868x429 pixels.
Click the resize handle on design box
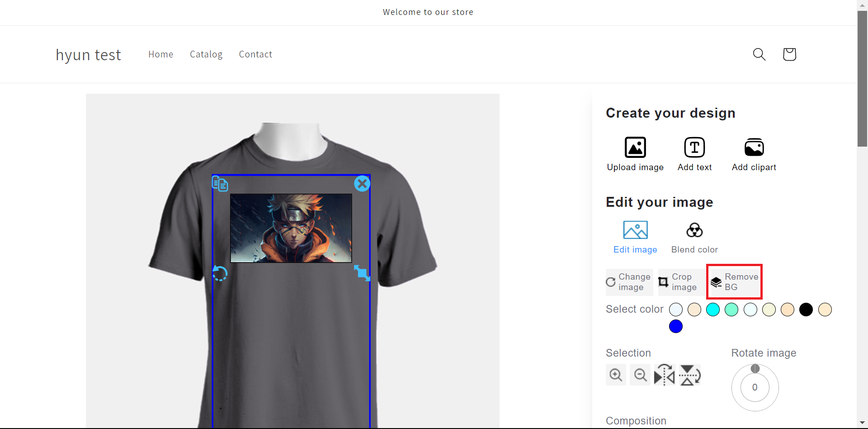(362, 273)
